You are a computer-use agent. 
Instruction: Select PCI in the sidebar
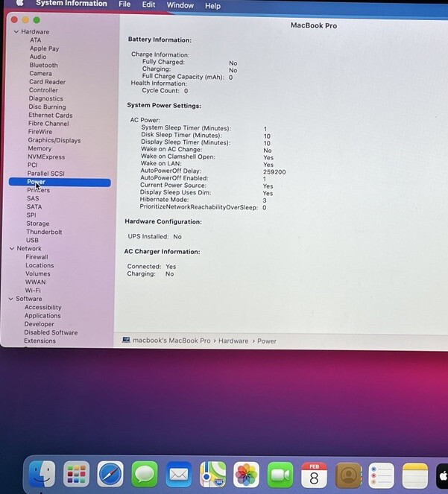pos(33,165)
